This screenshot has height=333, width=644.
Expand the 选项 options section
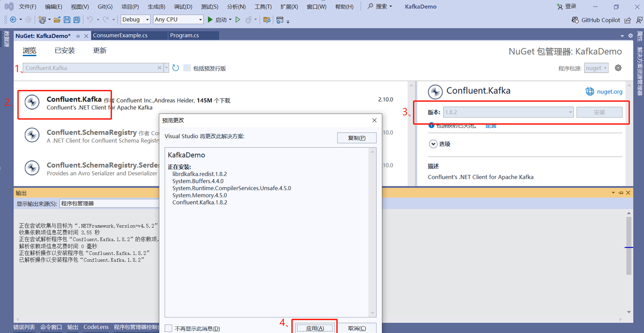(x=433, y=144)
